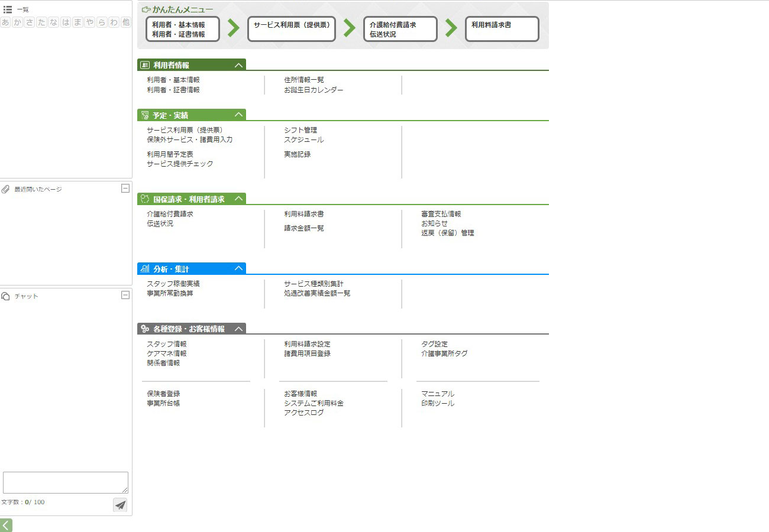The height and width of the screenshot is (532, 769).
Task: Click the paperclip icon beside 最近開いたページ
Action: tap(6, 189)
